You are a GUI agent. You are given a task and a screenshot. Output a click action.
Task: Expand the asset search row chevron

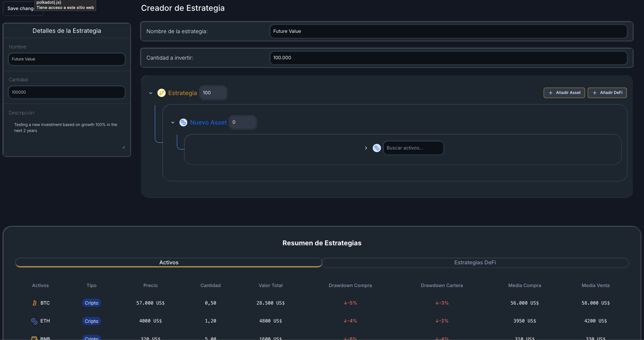click(x=366, y=148)
